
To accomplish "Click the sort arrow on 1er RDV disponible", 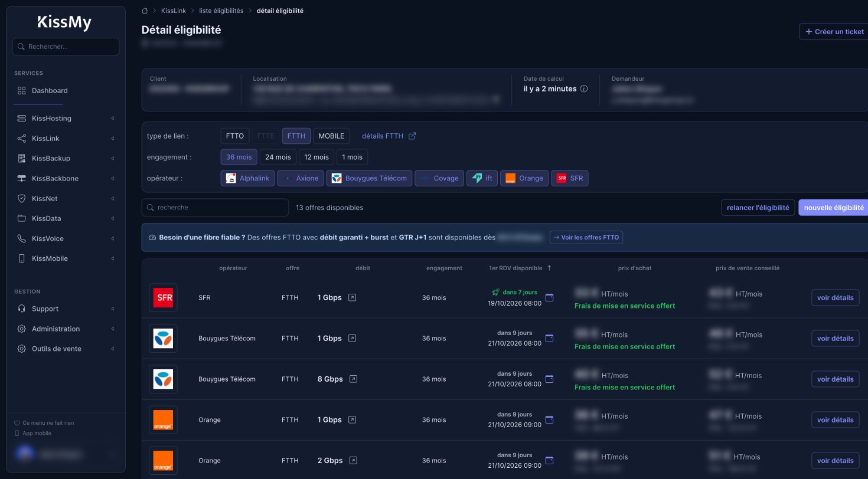I will (x=549, y=268).
